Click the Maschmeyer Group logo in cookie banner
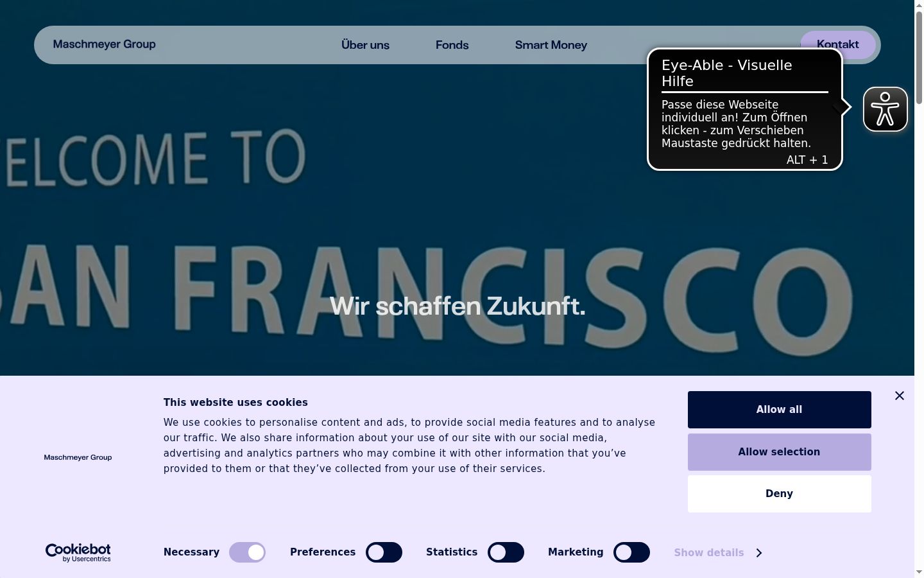This screenshot has height=578, width=924. tap(78, 457)
